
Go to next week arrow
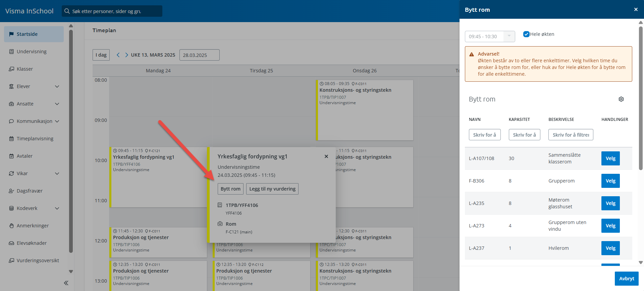pos(126,55)
